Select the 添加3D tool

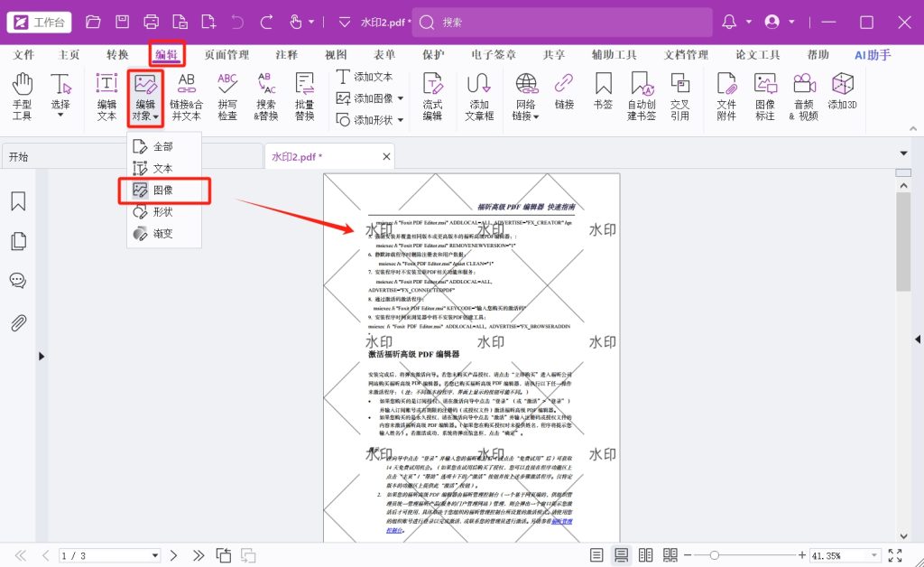pyautogui.click(x=842, y=90)
